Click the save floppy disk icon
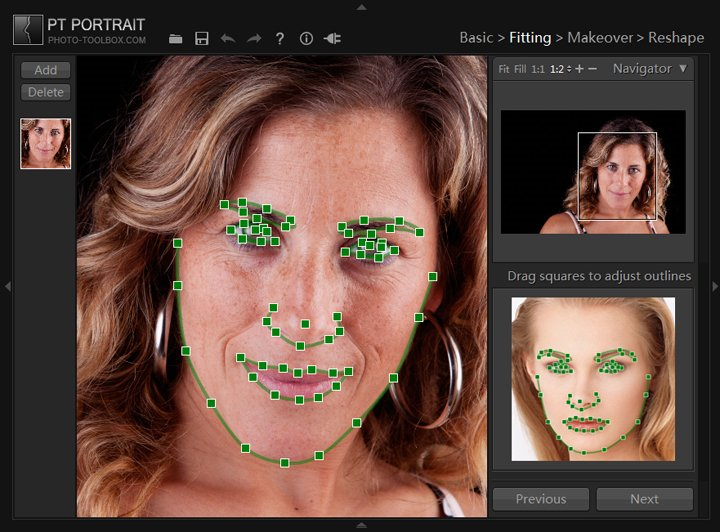Screen dimensions: 720x532 tap(202, 38)
